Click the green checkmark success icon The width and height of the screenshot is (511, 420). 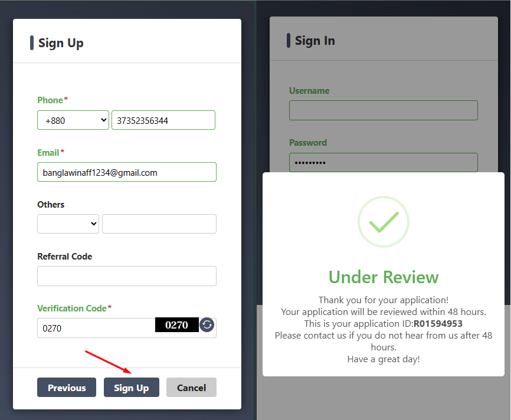click(384, 222)
